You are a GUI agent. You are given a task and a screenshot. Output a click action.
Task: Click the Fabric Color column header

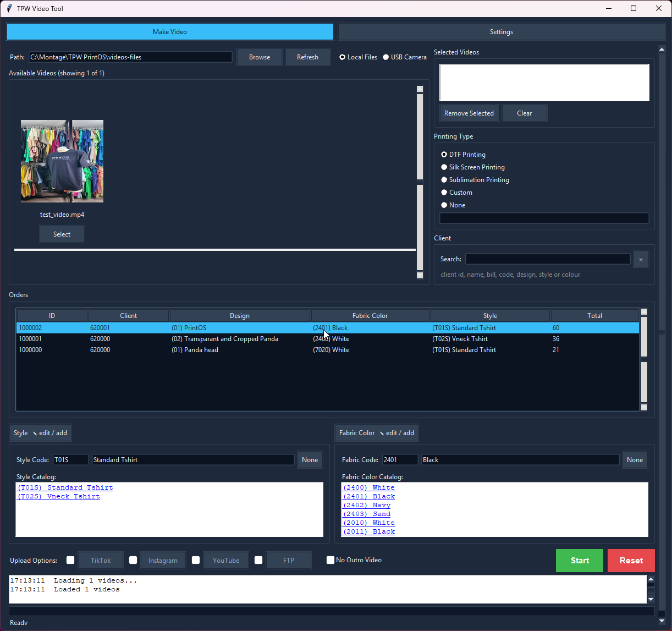click(x=370, y=316)
